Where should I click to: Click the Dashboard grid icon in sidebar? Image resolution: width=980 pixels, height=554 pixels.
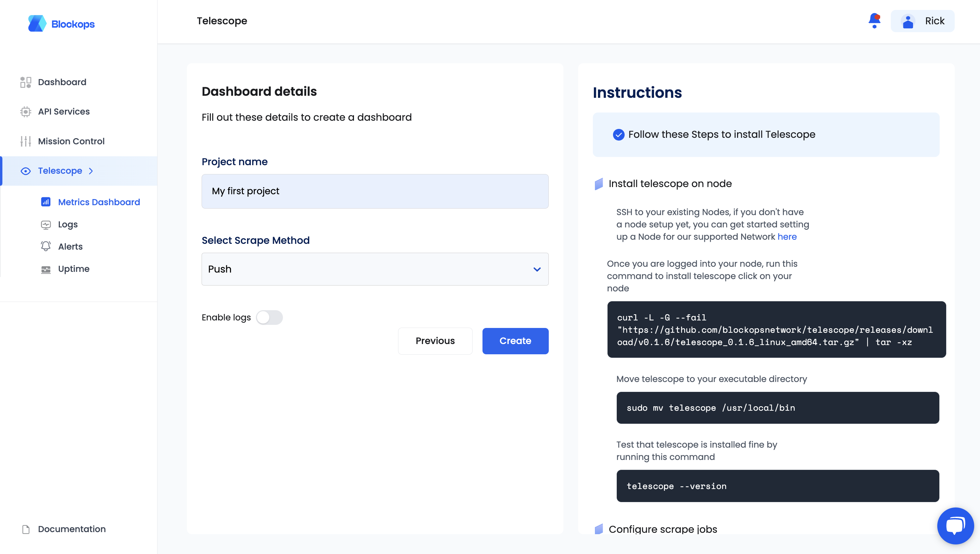(x=26, y=82)
